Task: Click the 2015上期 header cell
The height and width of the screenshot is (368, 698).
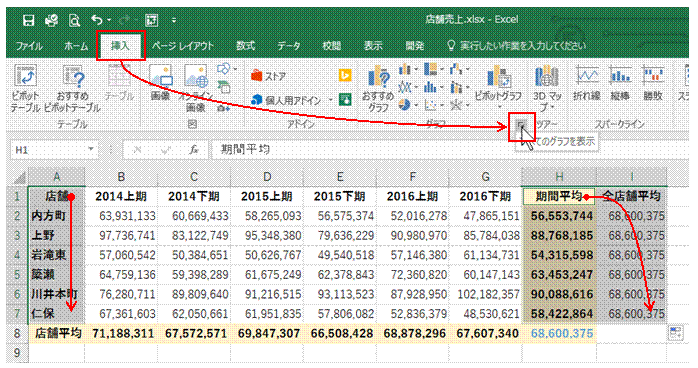Action: [x=267, y=196]
